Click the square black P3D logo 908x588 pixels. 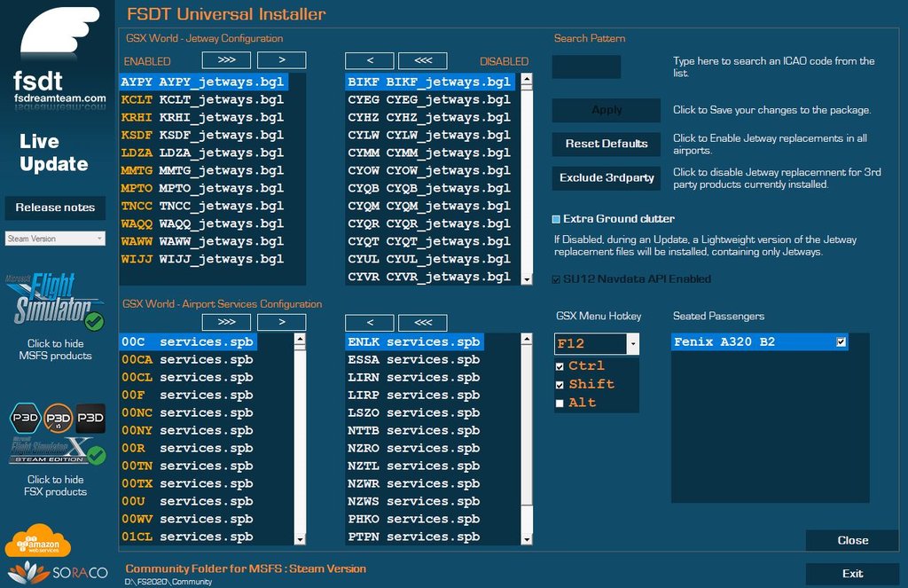tap(90, 418)
